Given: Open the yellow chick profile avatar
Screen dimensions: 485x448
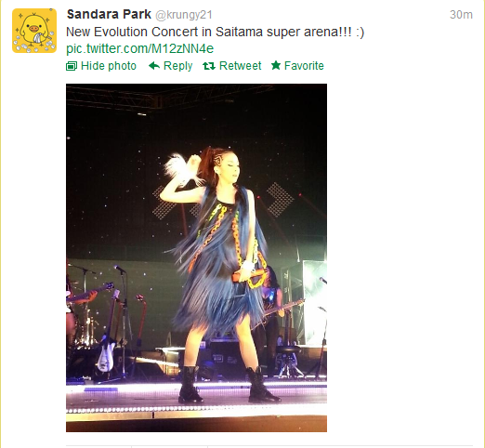Looking at the screenshot, I should [x=34, y=31].
